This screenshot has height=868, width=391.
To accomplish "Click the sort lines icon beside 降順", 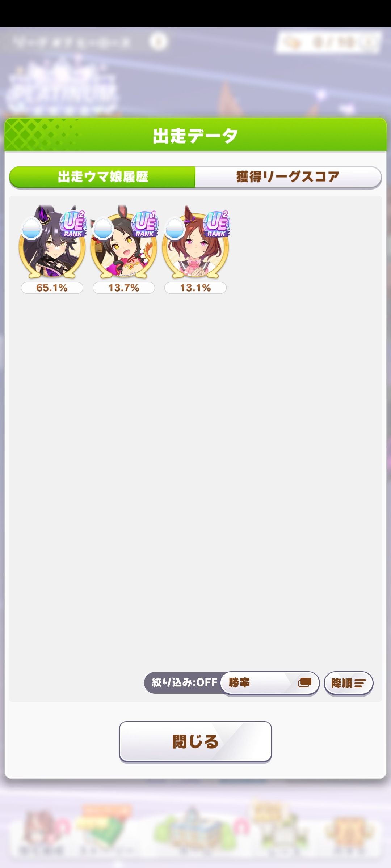I will tap(360, 683).
